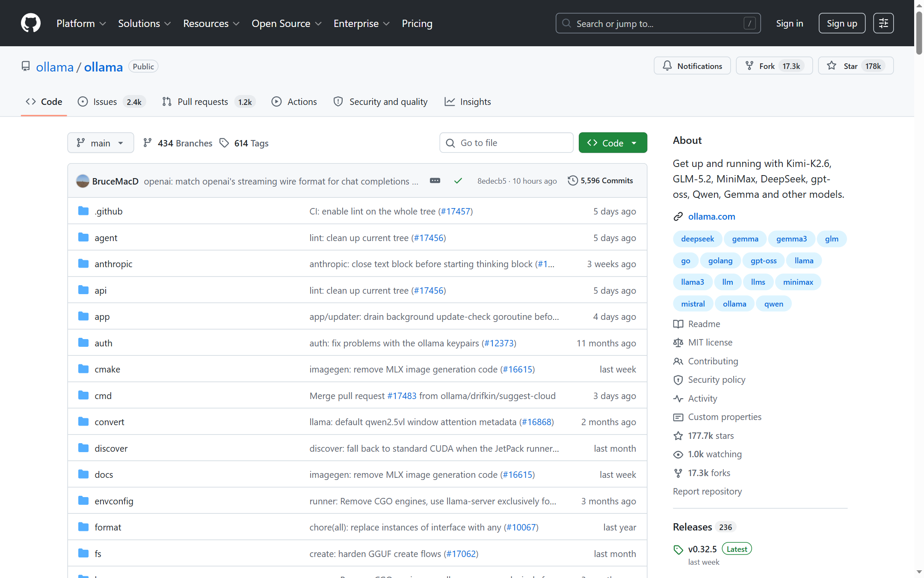The image size is (924, 578).
Task: Open the Insights tab
Action: [x=468, y=102]
